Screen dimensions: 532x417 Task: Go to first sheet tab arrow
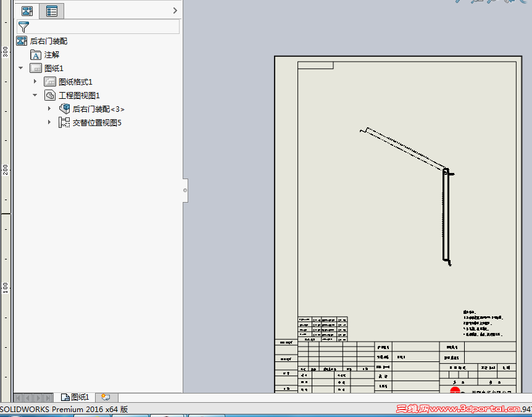19,398
